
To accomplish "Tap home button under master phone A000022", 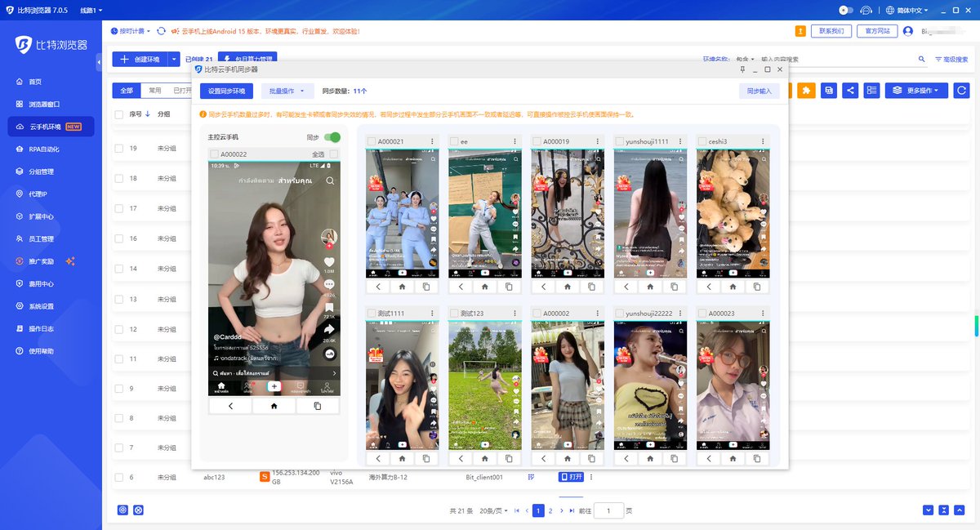I will click(x=274, y=405).
